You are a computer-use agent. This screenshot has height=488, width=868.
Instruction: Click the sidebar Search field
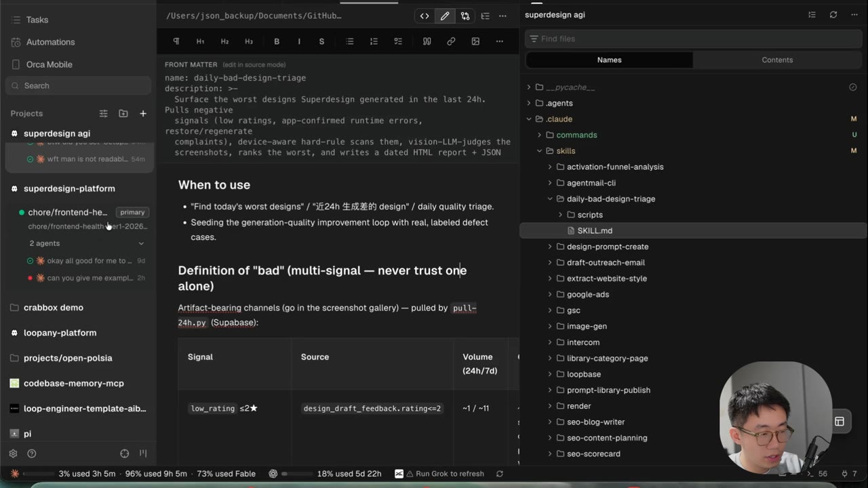coord(78,86)
